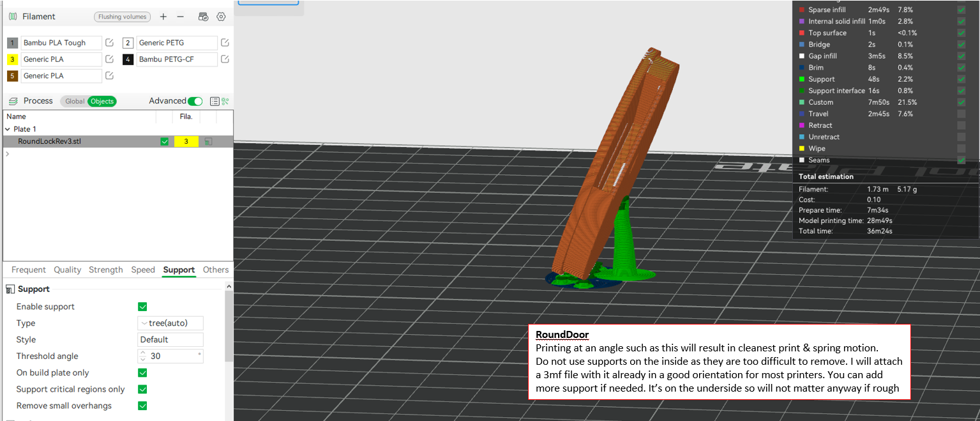Enable the Travel visibility checkbox in legend
Viewport: 980px width, 421px height.
(961, 114)
